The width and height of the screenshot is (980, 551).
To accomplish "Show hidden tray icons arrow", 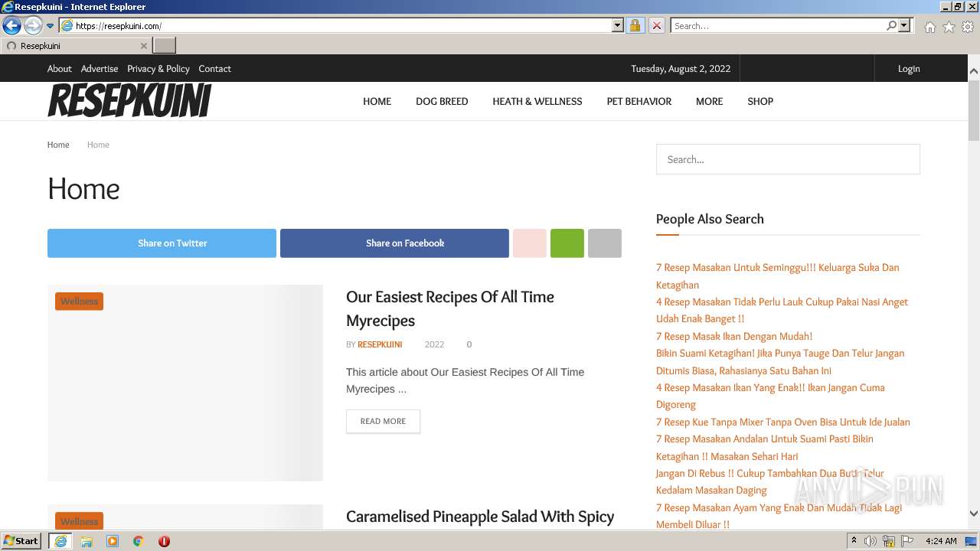I will pos(854,541).
